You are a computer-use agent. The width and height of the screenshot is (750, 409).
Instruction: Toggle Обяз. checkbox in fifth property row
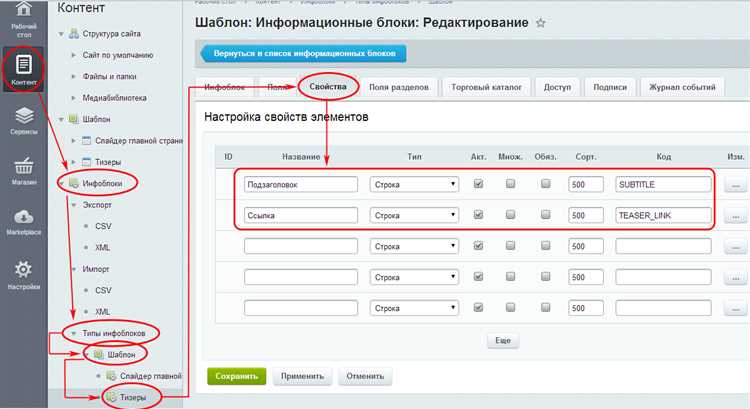(545, 308)
